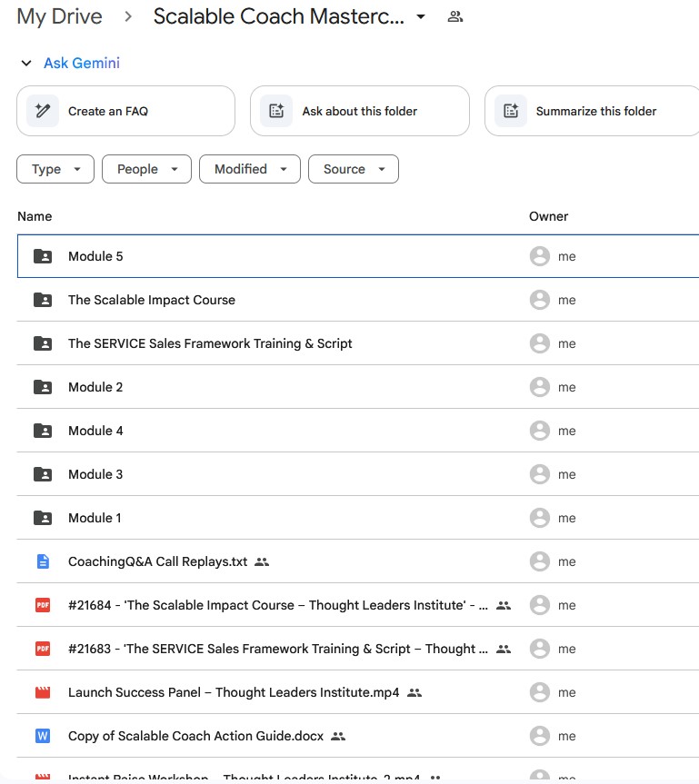Select the Module 4 folder icon
Screen dimensions: 699x784
[x=43, y=431]
